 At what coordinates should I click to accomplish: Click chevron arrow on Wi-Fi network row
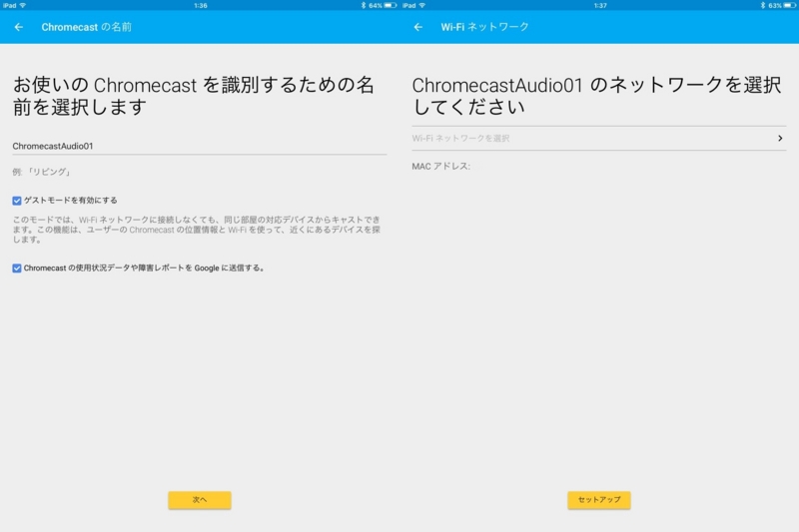tap(780, 138)
